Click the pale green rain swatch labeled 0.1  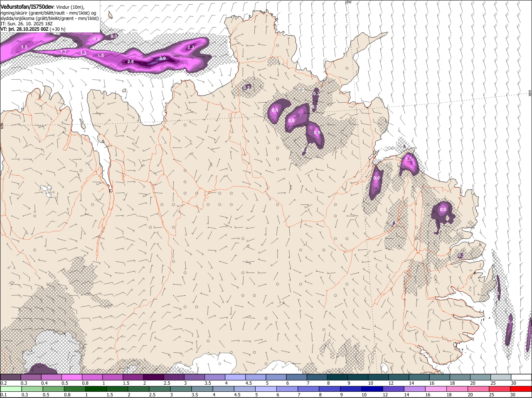pos(10,389)
